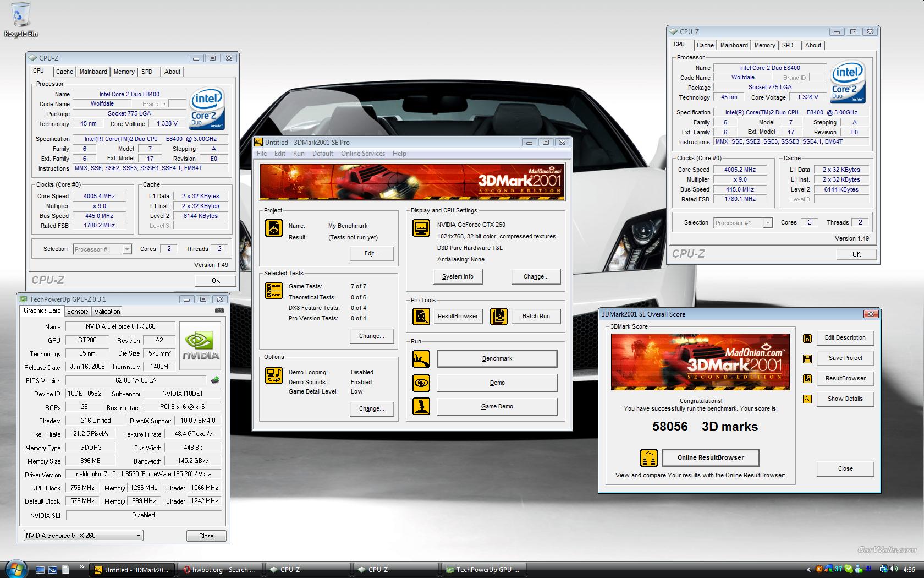Viewport: 924px width, 578px height.
Task: Click the Game Demo joystick icon
Action: 421,406
